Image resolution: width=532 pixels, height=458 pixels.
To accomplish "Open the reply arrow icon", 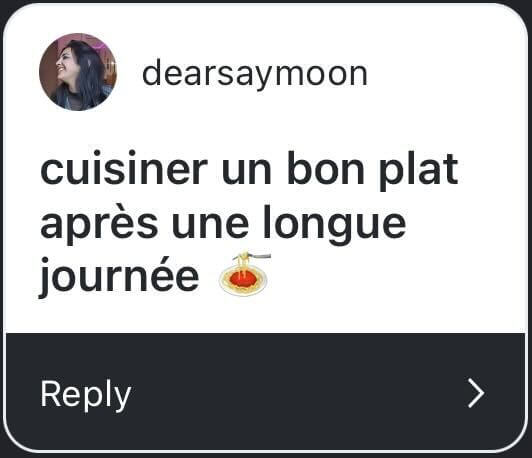I will 476,393.
